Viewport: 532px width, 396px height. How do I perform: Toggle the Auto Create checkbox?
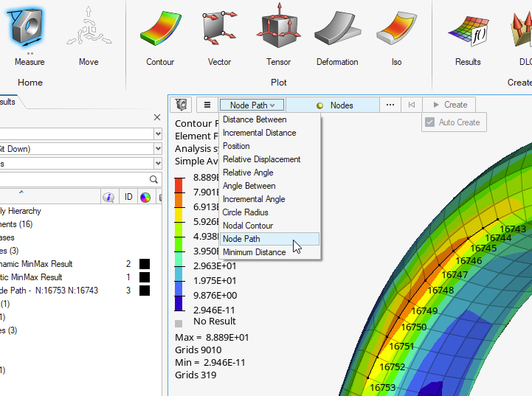[430, 122]
